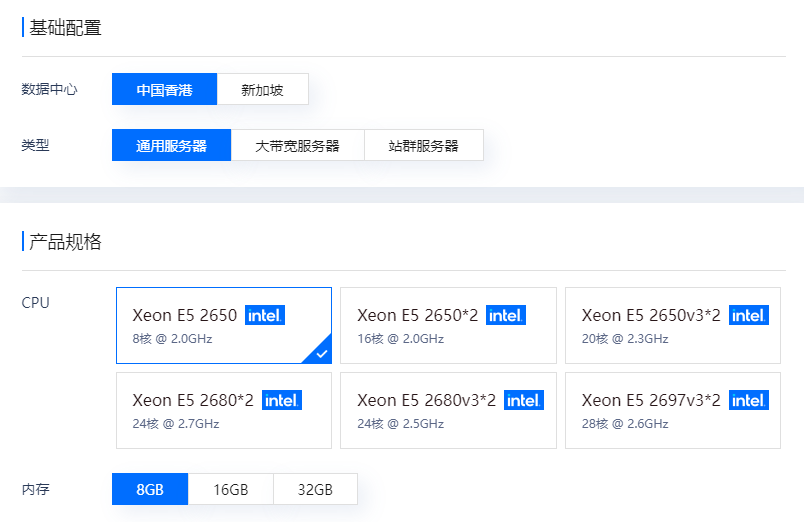Click '28核 @ 2.6GHz' spec text
The width and height of the screenshot is (804, 522).
625,424
